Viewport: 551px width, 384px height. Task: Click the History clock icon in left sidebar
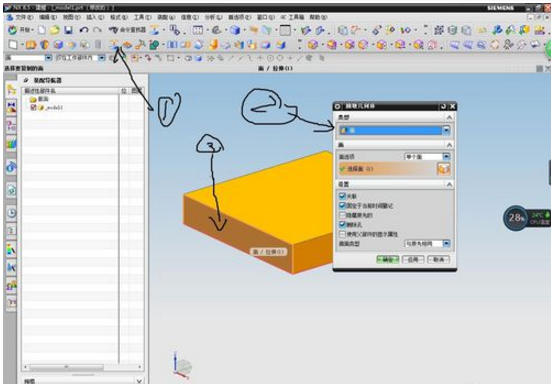[x=12, y=213]
